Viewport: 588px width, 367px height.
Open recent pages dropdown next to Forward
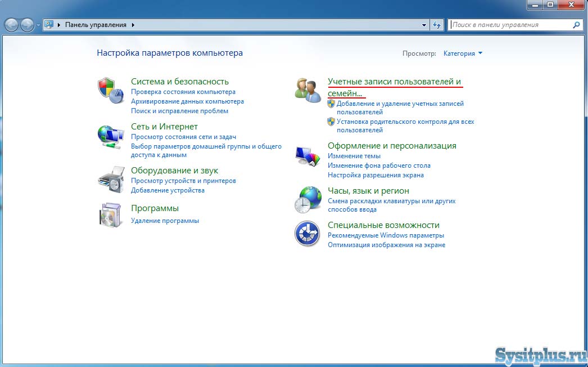38,25
